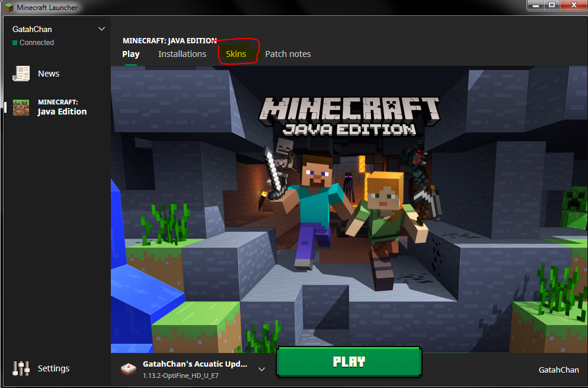Close the Minecraft Launcher window
588x388 pixels.
click(574, 5)
